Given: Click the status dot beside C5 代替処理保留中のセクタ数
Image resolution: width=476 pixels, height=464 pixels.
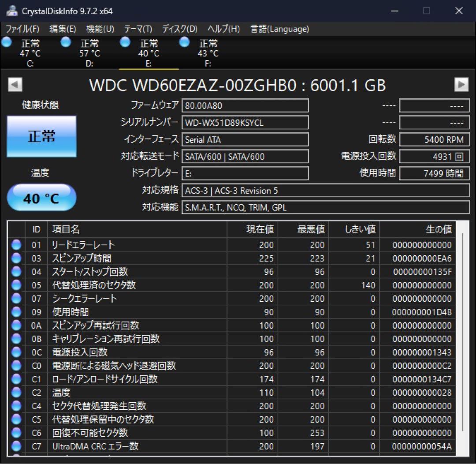Looking at the screenshot, I should point(16,419).
